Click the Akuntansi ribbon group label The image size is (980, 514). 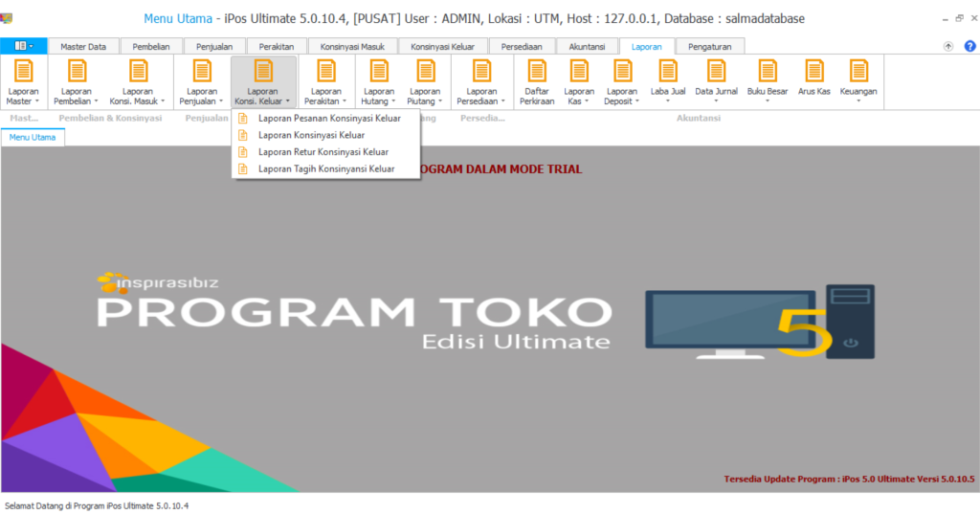pyautogui.click(x=698, y=118)
